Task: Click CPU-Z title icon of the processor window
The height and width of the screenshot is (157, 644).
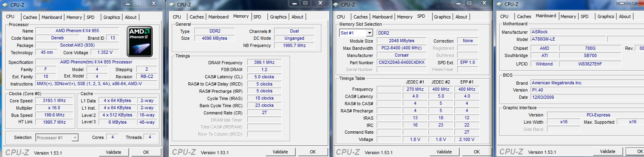Action: click(6, 5)
